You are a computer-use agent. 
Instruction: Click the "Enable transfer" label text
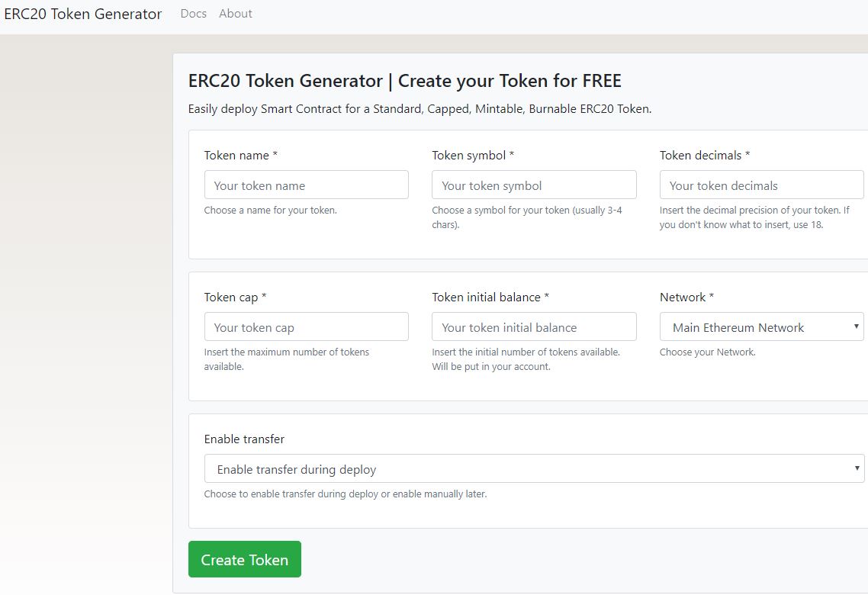(244, 439)
